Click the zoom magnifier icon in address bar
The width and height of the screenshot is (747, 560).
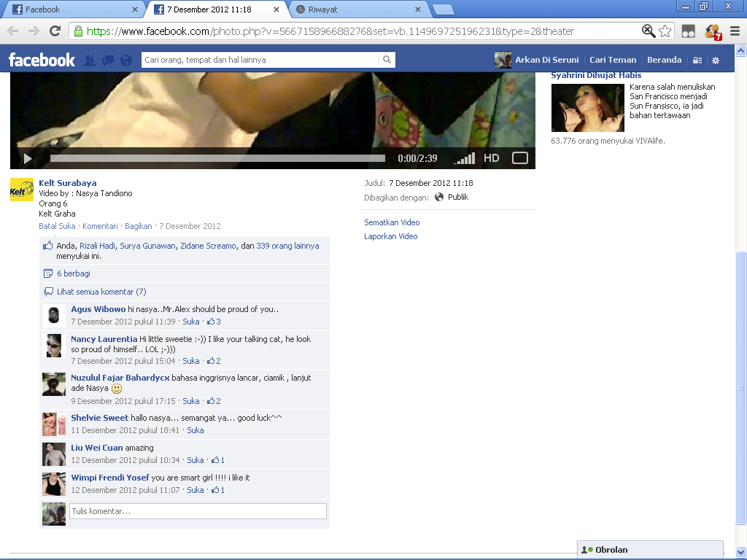(x=648, y=31)
